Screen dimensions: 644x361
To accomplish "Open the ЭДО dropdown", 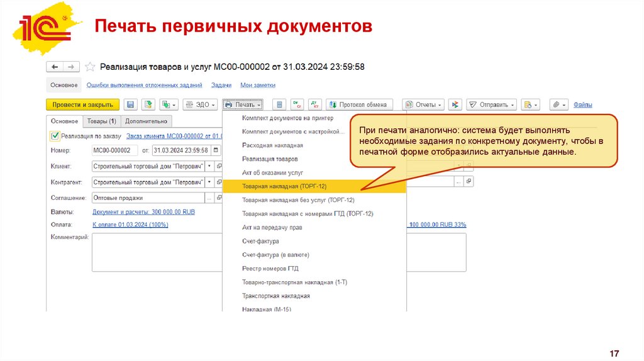I will pos(200,105).
